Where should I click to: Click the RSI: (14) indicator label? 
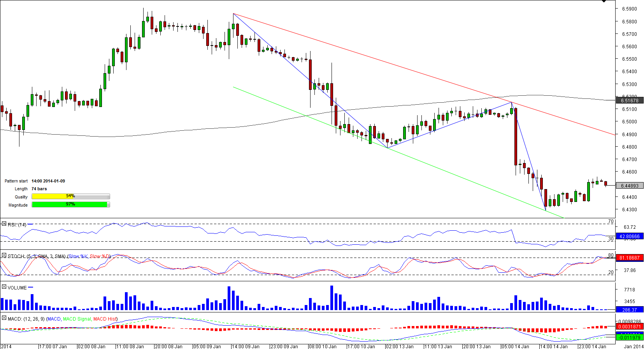point(17,225)
